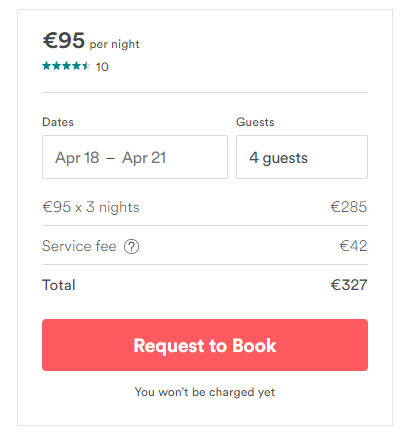Click the €285 nights subtotal
The height and width of the screenshot is (441, 418).
(349, 207)
